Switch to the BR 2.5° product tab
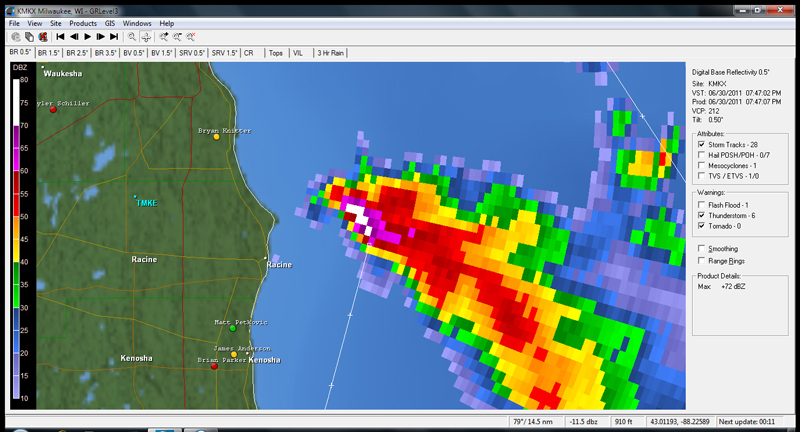The width and height of the screenshot is (800, 432). (x=77, y=53)
